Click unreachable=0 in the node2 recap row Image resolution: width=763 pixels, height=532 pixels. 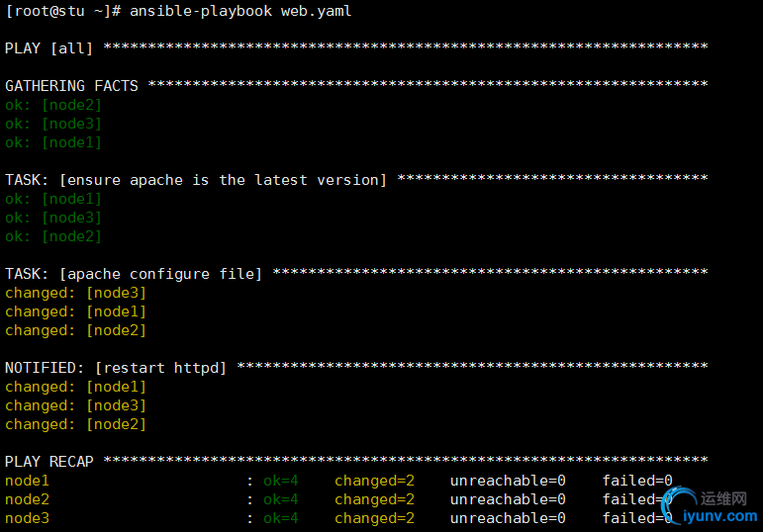point(508,499)
